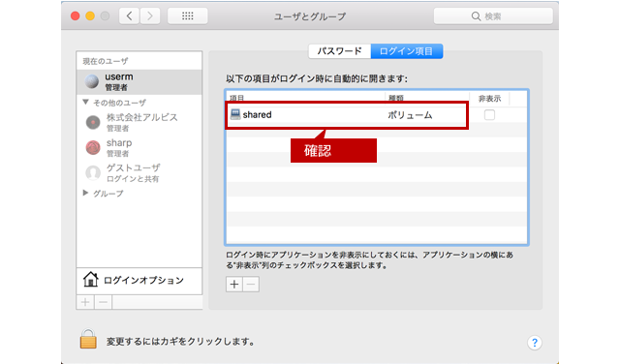Image resolution: width=620 pixels, height=364 pixels.
Task: Show all preferences grid button
Action: point(187,15)
